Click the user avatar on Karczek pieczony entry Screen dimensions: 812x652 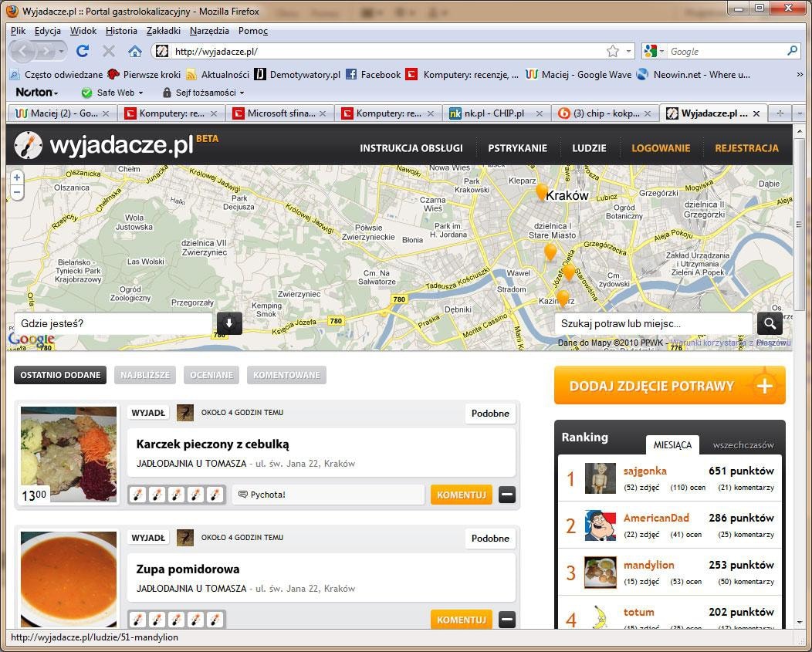[x=185, y=413]
